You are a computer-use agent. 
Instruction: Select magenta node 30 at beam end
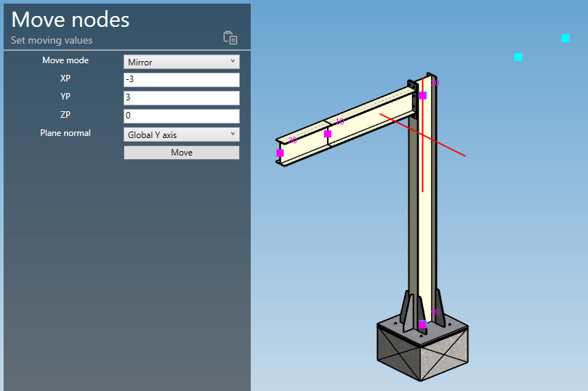click(x=280, y=153)
